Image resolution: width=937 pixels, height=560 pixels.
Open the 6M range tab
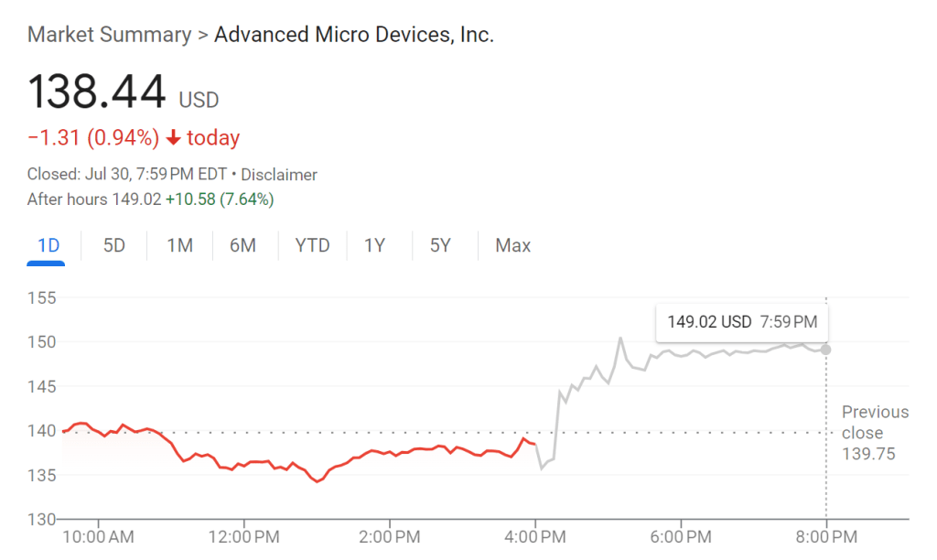click(242, 245)
